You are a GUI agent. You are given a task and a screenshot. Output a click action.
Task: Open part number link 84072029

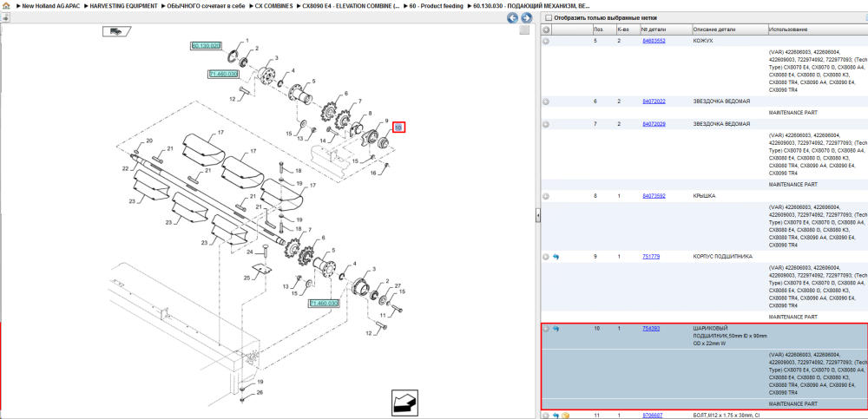tap(654, 124)
